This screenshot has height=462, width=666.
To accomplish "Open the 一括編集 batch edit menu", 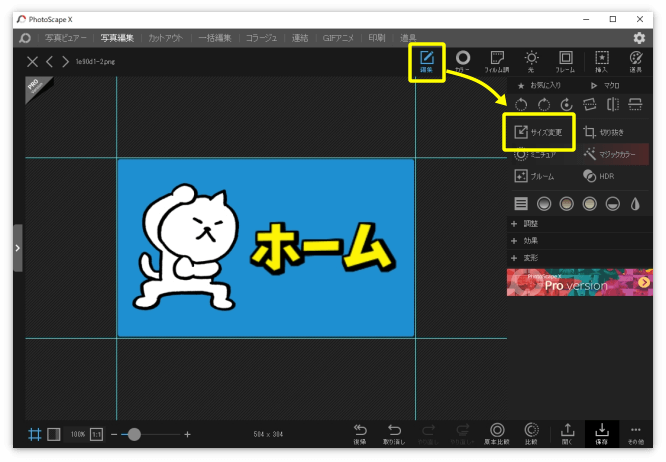I will click(215, 38).
